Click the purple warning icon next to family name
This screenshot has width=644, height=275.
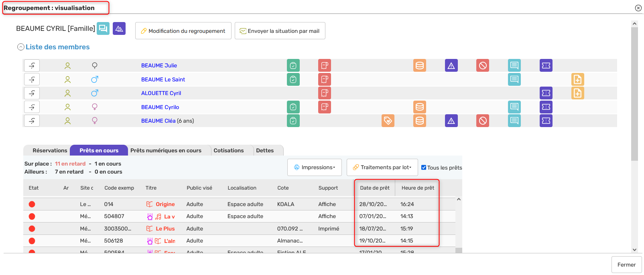119,28
